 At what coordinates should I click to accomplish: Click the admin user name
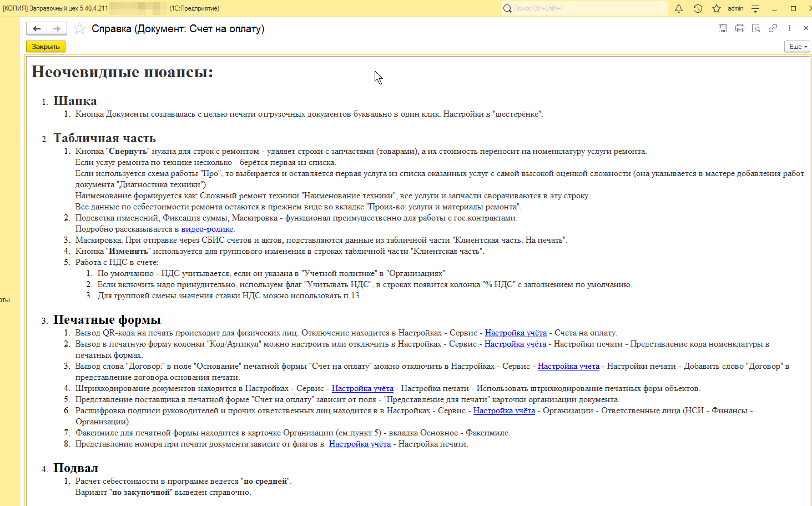[x=735, y=8]
